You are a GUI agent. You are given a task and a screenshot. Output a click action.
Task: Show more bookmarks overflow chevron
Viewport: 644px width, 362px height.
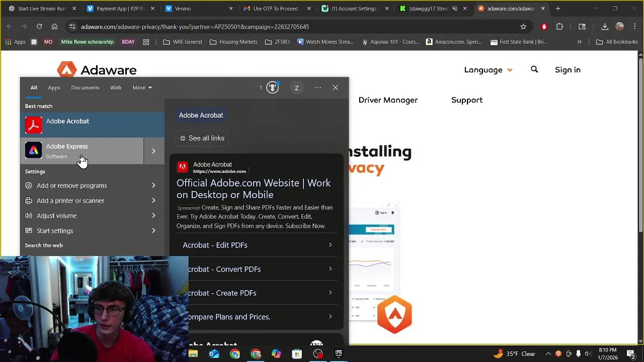click(580, 42)
